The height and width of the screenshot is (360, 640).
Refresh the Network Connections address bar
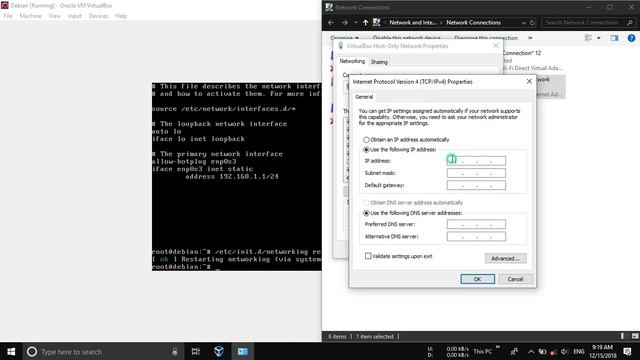point(532,23)
